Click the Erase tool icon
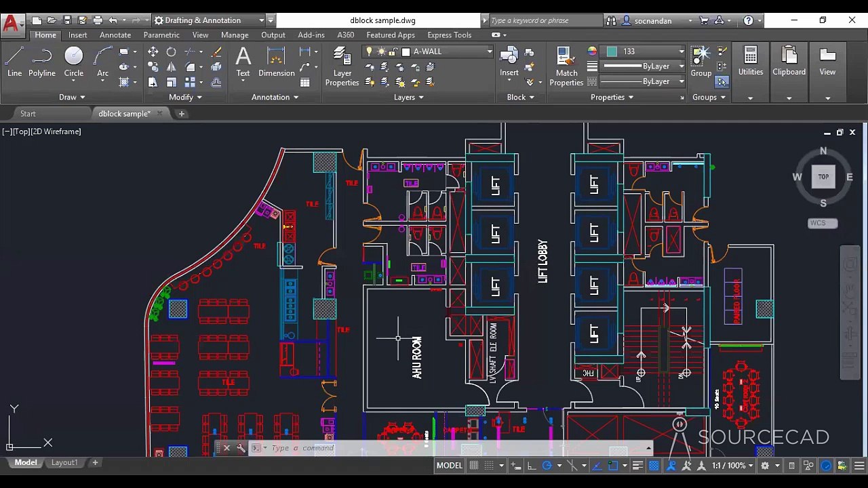 [x=216, y=52]
